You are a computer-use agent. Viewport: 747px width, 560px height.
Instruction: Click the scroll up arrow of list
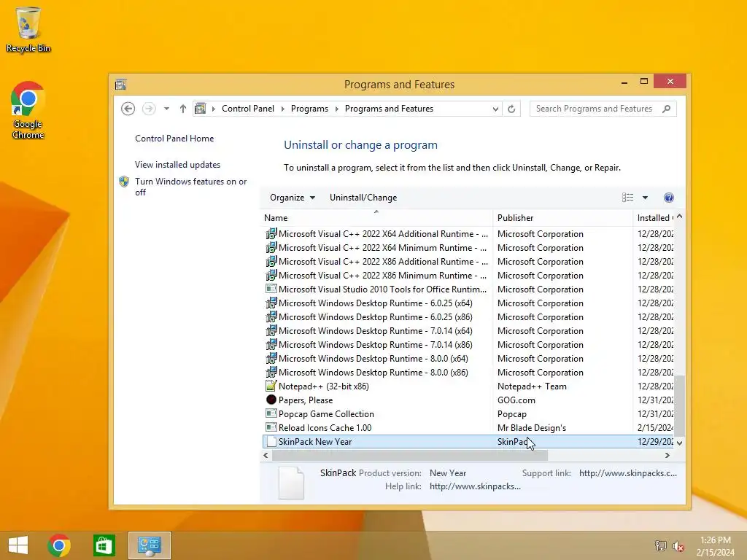679,217
